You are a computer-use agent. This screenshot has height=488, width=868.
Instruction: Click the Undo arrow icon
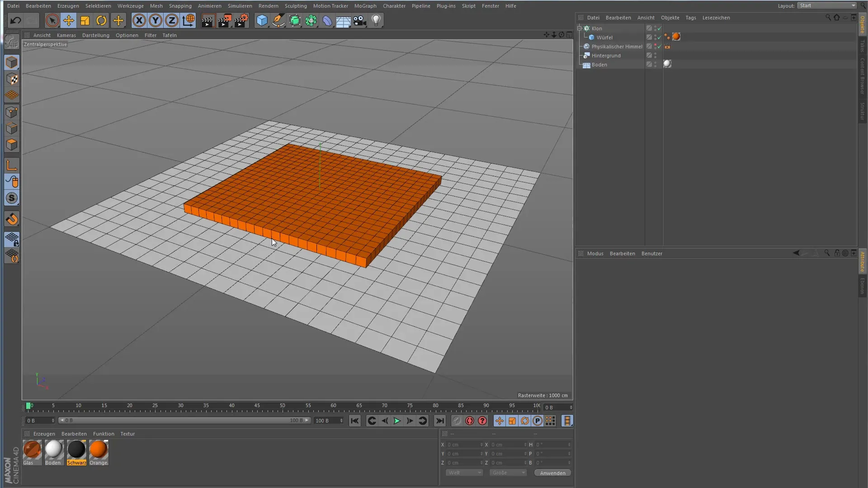pos(15,20)
